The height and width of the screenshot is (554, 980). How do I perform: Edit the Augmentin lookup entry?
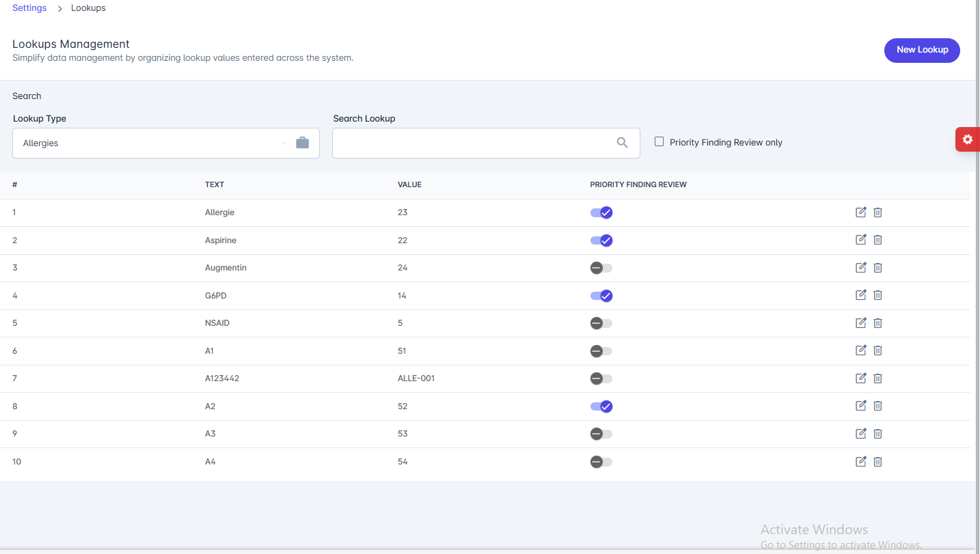tap(861, 267)
